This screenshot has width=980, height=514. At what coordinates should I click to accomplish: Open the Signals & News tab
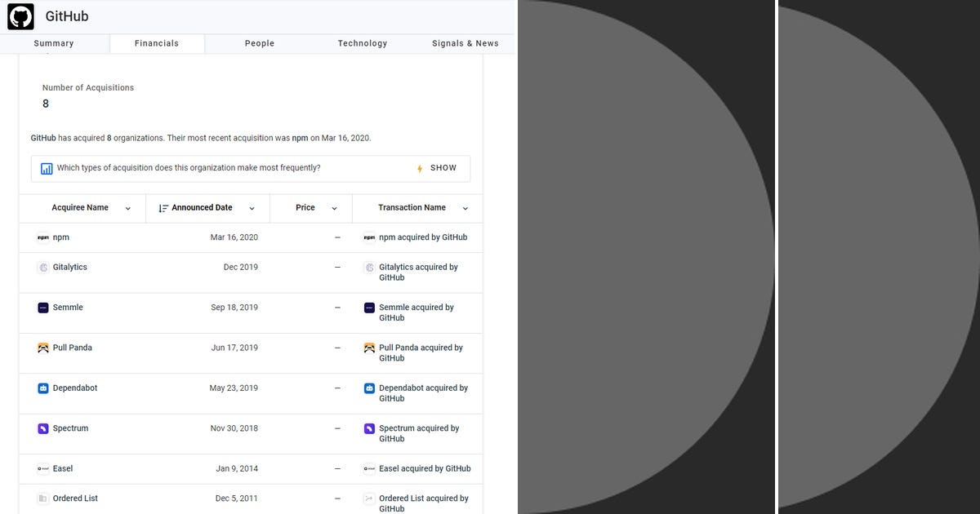[465, 43]
